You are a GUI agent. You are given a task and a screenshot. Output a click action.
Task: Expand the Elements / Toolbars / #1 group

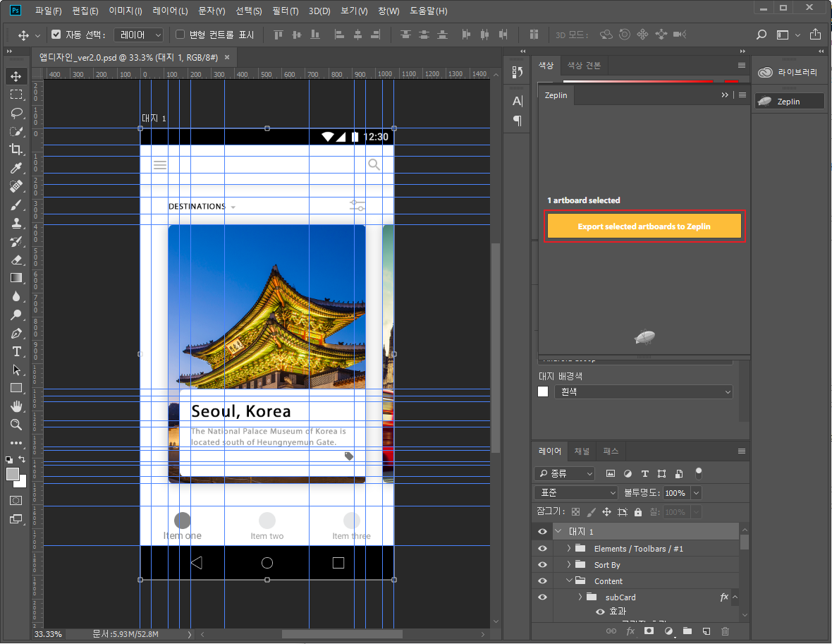[569, 549]
